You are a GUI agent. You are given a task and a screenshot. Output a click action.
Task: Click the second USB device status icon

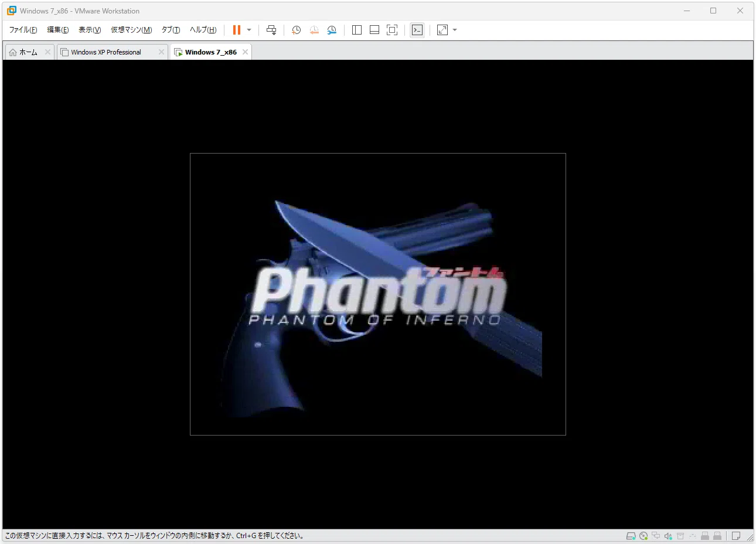click(x=717, y=536)
